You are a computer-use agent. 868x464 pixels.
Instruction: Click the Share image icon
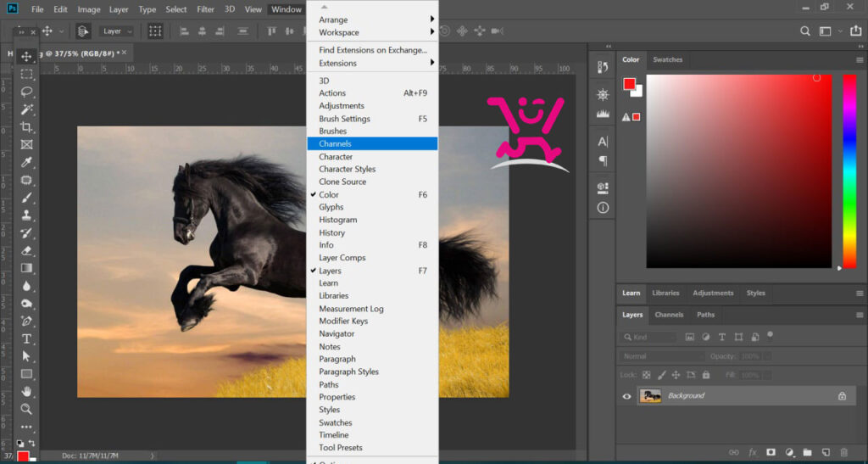point(856,31)
